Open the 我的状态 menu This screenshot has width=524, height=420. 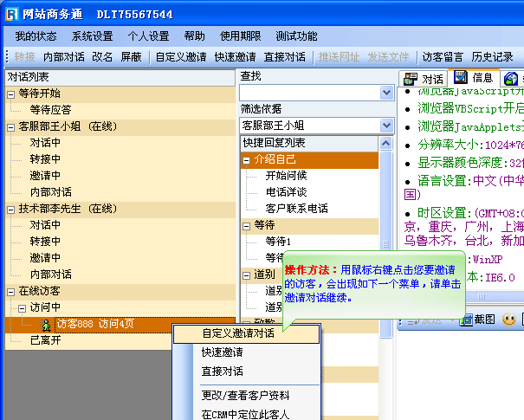[x=36, y=36]
